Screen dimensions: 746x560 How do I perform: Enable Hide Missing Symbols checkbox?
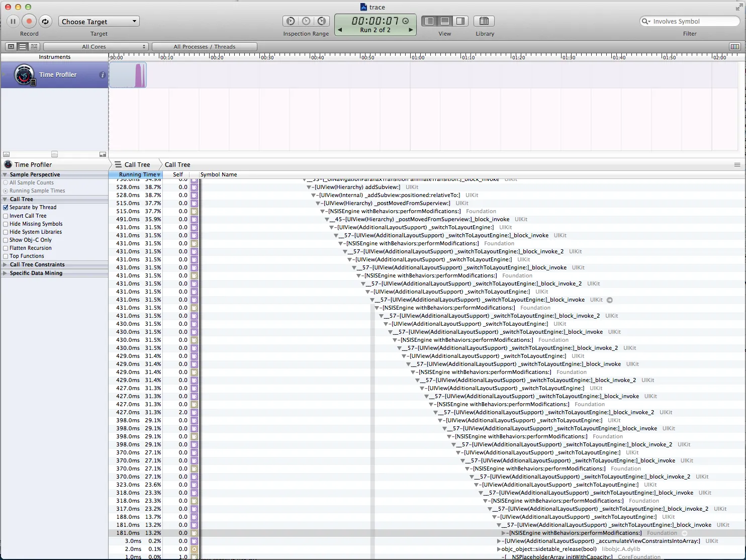(x=6, y=224)
